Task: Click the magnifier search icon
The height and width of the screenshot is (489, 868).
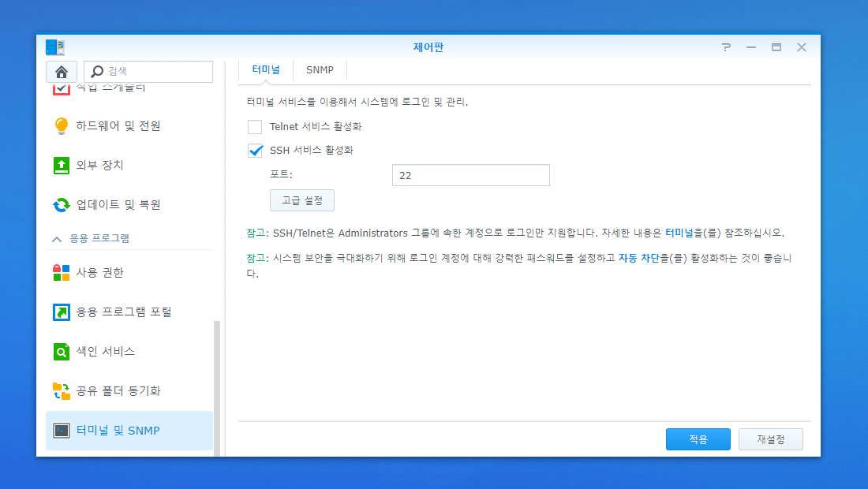Action: coord(97,71)
